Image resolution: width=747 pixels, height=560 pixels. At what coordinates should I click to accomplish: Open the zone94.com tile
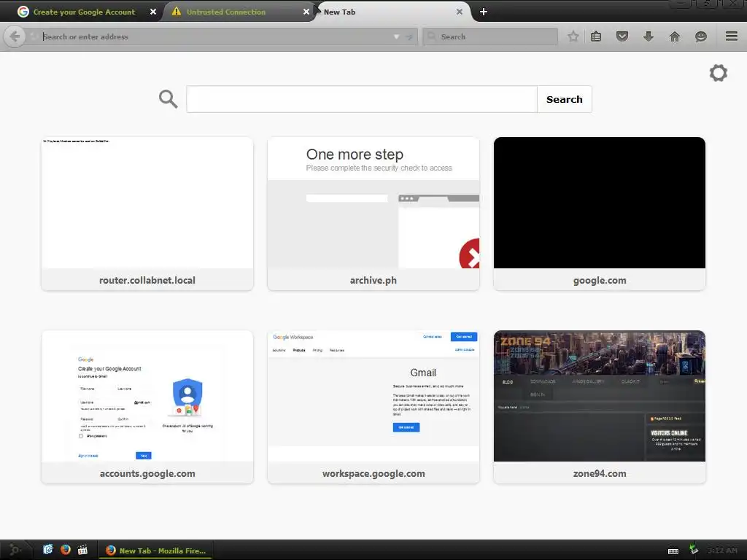pos(600,407)
